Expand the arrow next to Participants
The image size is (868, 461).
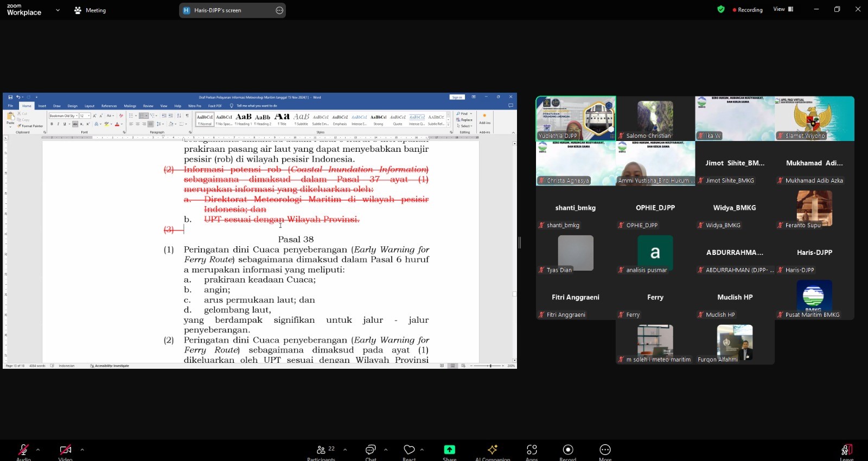(345, 450)
